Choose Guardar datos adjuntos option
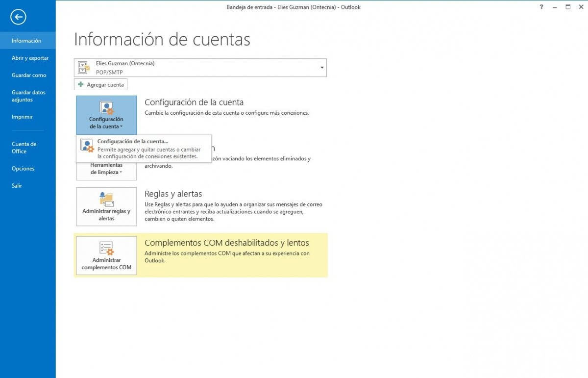Image resolution: width=588 pixels, height=378 pixels. coord(28,96)
